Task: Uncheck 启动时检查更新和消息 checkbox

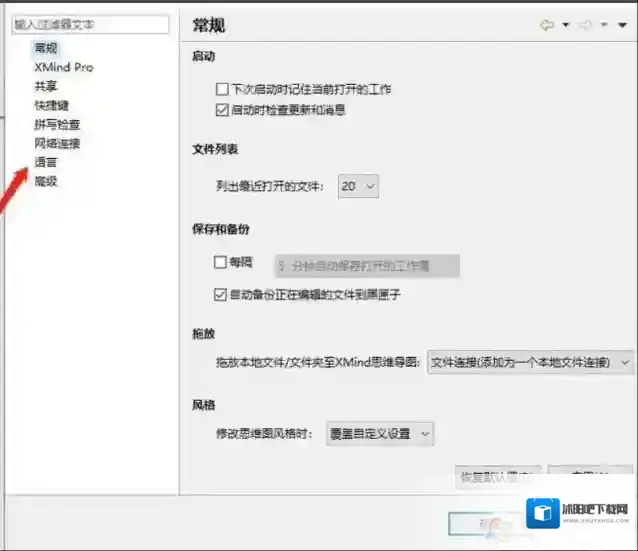Action: pos(222,110)
